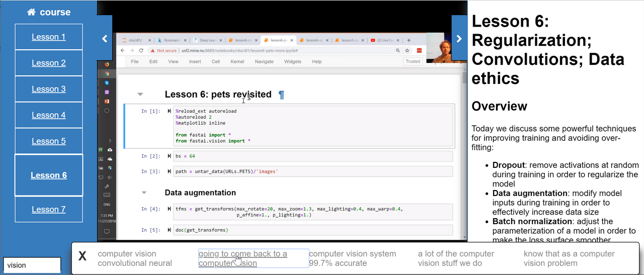Click the search box containing 'vision'

(32, 265)
